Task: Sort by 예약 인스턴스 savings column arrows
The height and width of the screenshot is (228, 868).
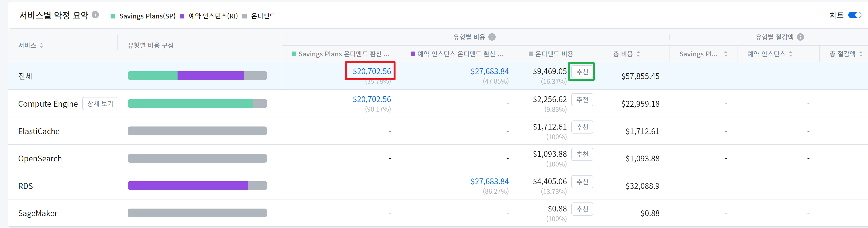Action: [791, 54]
